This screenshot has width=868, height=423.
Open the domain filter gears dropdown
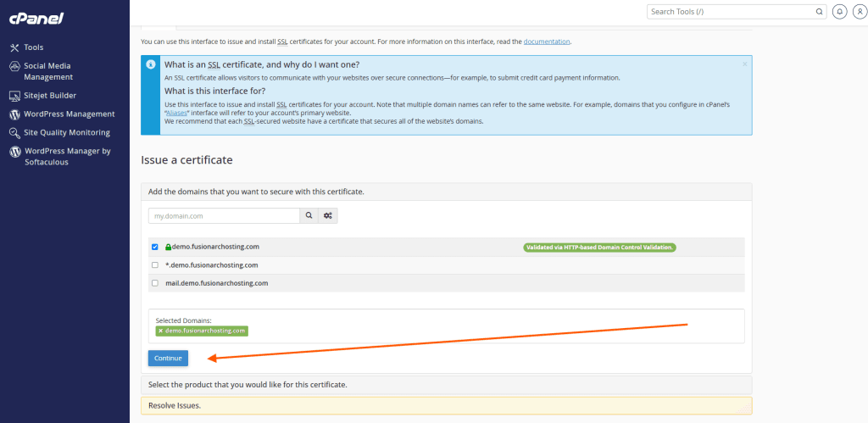(328, 216)
